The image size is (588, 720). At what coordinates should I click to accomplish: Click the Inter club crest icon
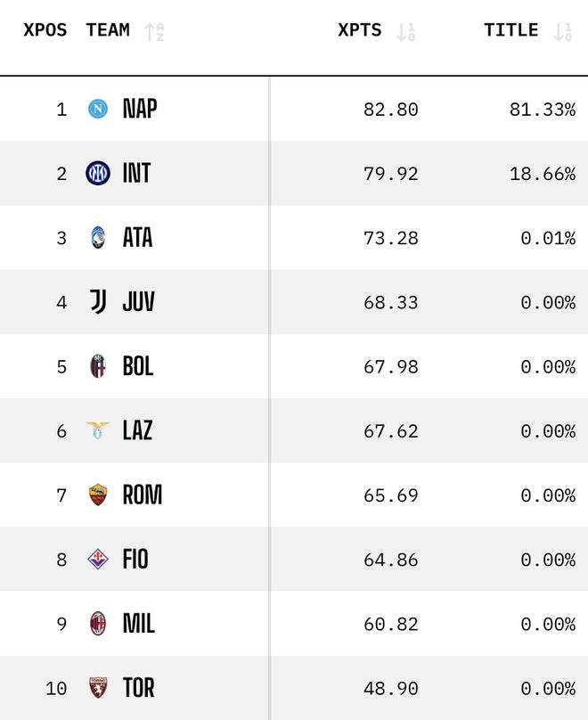click(98, 173)
